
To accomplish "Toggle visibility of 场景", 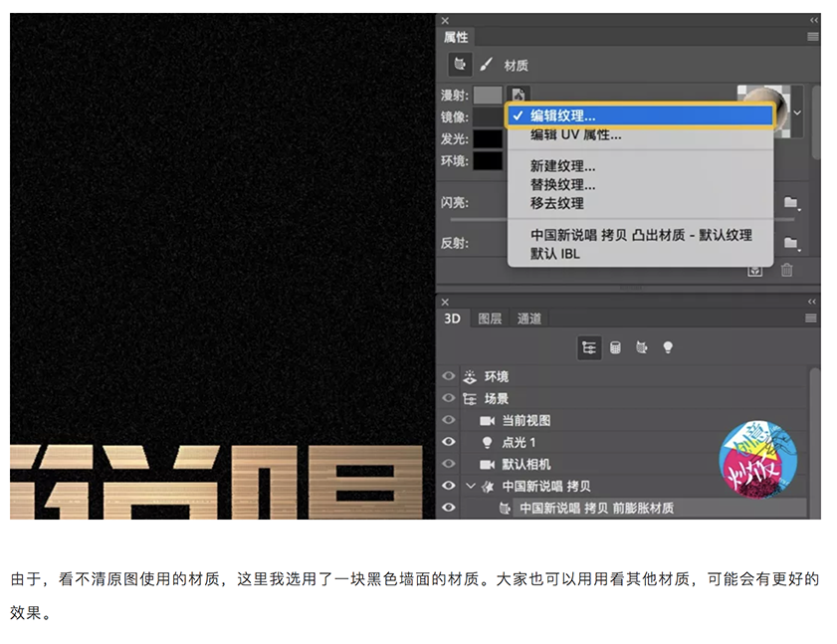I will click(449, 398).
